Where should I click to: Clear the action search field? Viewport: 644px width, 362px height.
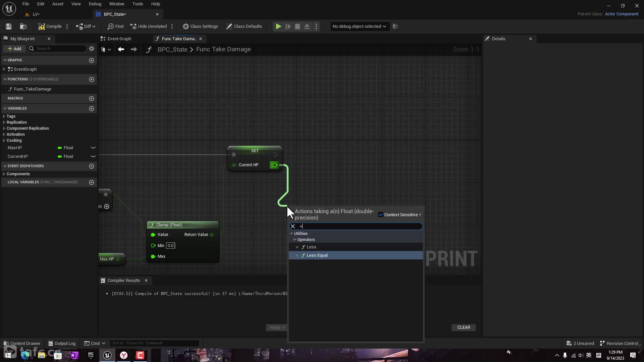[x=293, y=227]
